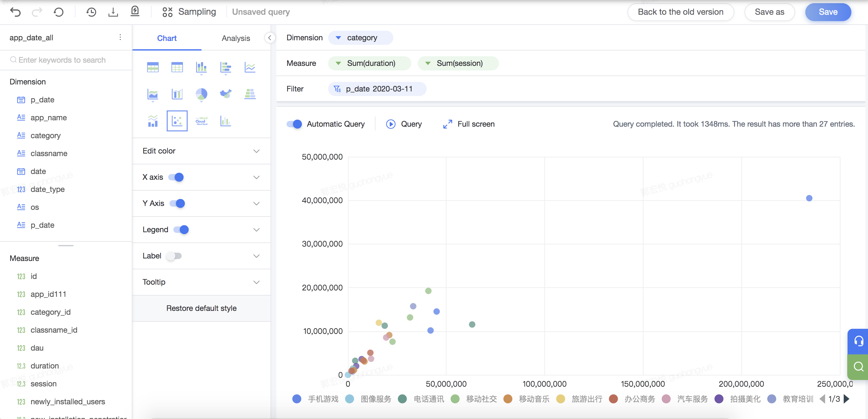This screenshot has height=419, width=868.
Task: Click the green search floating icon
Action: click(x=858, y=367)
